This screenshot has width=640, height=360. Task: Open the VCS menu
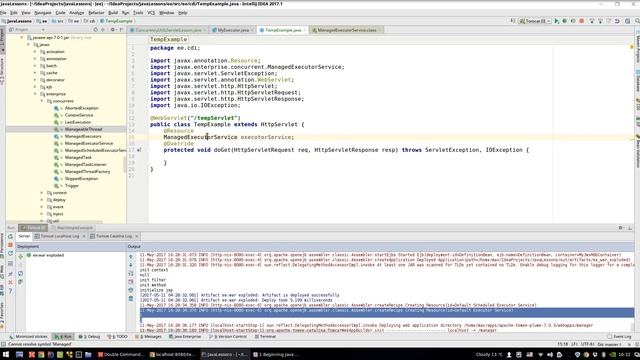click(x=151, y=13)
